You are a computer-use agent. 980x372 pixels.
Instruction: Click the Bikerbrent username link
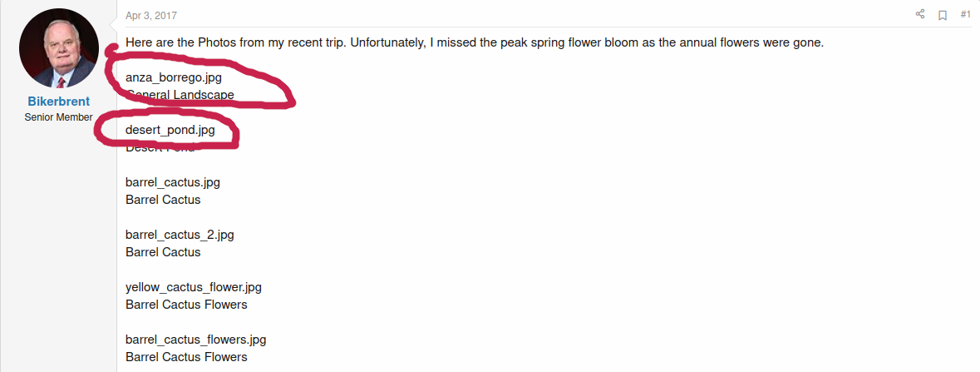58,102
